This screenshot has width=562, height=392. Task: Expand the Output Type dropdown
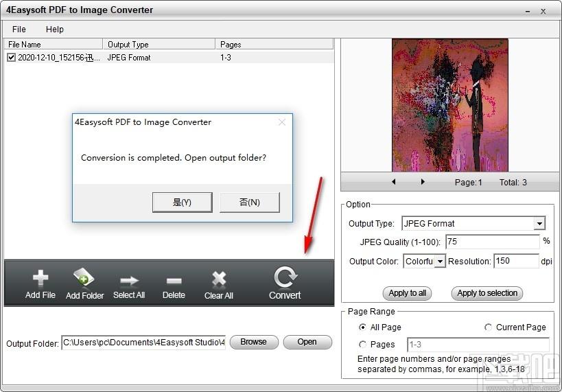click(x=539, y=223)
